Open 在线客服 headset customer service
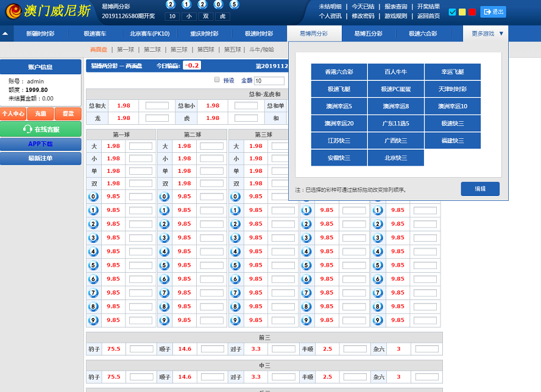Viewport: 541px width, 392px height. pyautogui.click(x=40, y=129)
